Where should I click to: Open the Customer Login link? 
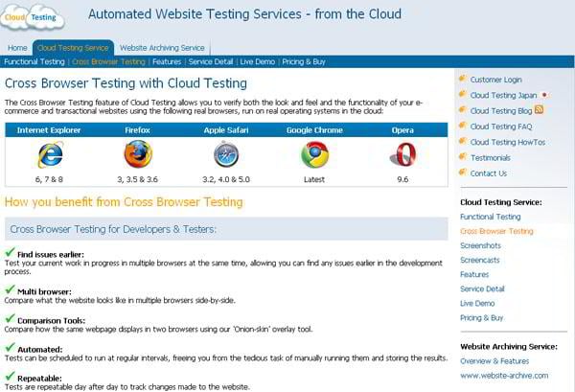496,80
